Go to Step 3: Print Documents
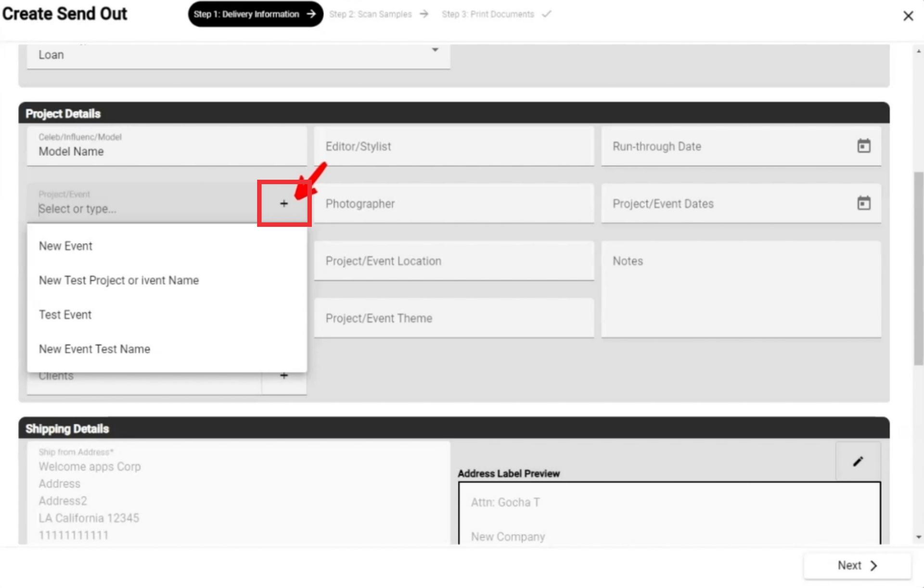The height and width of the screenshot is (588, 924). (x=496, y=14)
